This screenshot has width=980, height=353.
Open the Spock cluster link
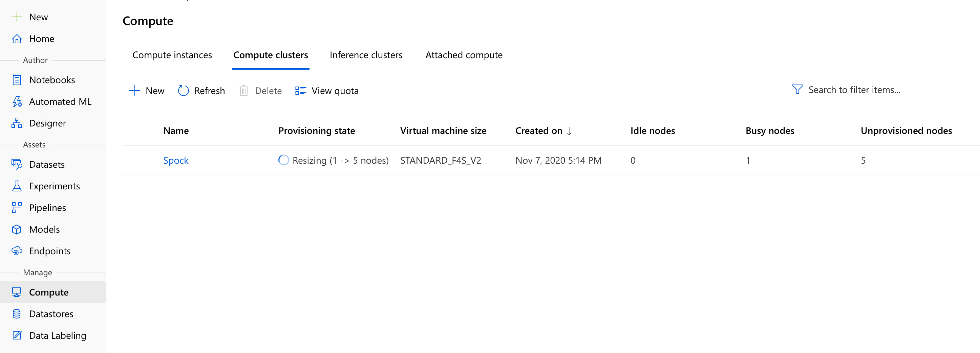click(176, 160)
